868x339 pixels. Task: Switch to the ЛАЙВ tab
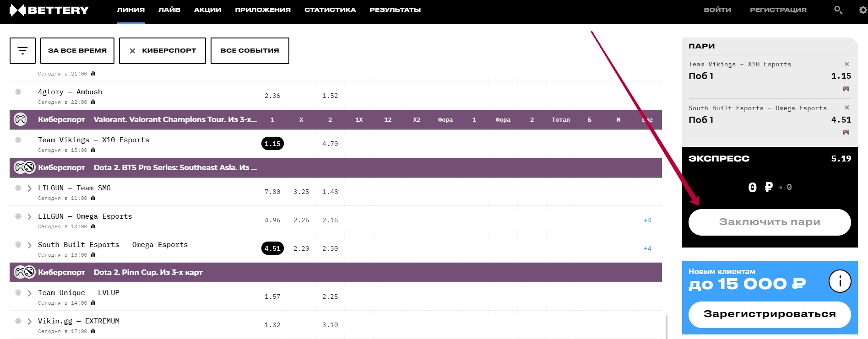click(x=169, y=10)
